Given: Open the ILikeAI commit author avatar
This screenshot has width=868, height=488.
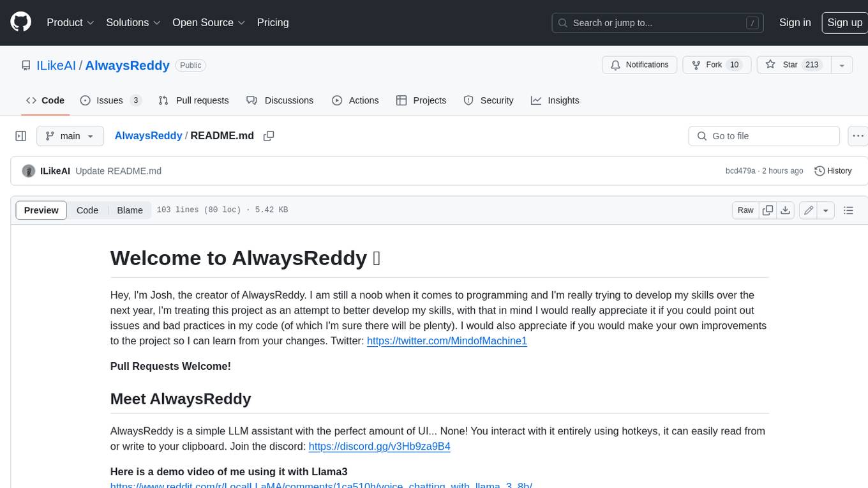Looking at the screenshot, I should [28, 171].
